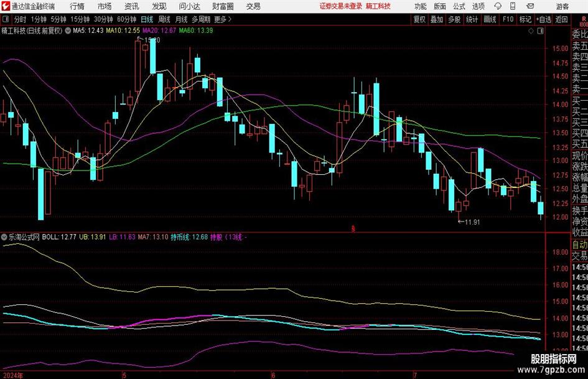The width and height of the screenshot is (588, 379).
Task: Open the 画线 drawing tools
Action: point(490,19)
